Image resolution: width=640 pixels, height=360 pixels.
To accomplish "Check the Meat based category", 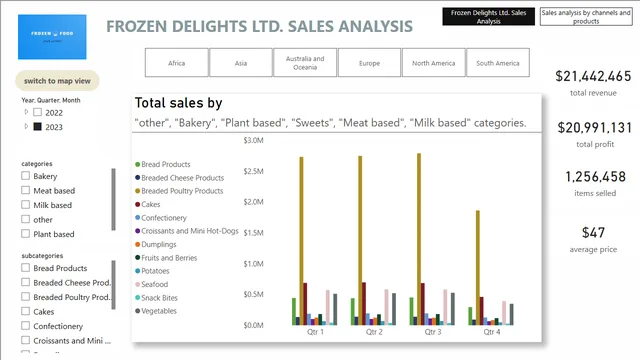I will pyautogui.click(x=25, y=190).
